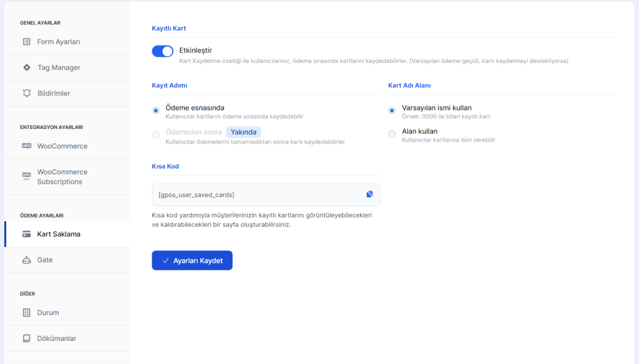This screenshot has height=364, width=639.
Task: Click the gpos_user_saved_cards shortcode field
Action: (256, 194)
